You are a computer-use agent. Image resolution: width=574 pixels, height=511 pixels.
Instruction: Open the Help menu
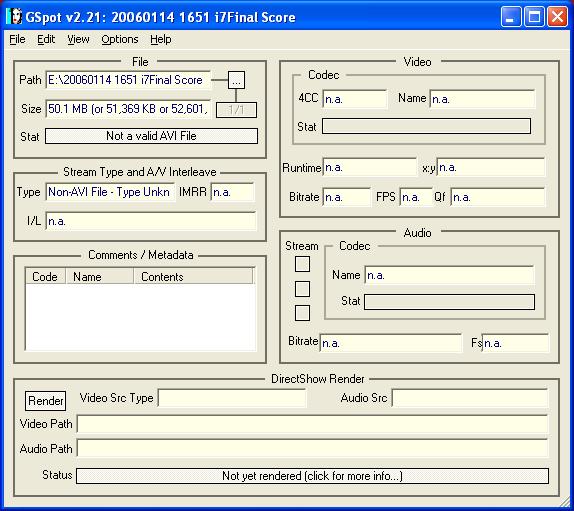160,39
